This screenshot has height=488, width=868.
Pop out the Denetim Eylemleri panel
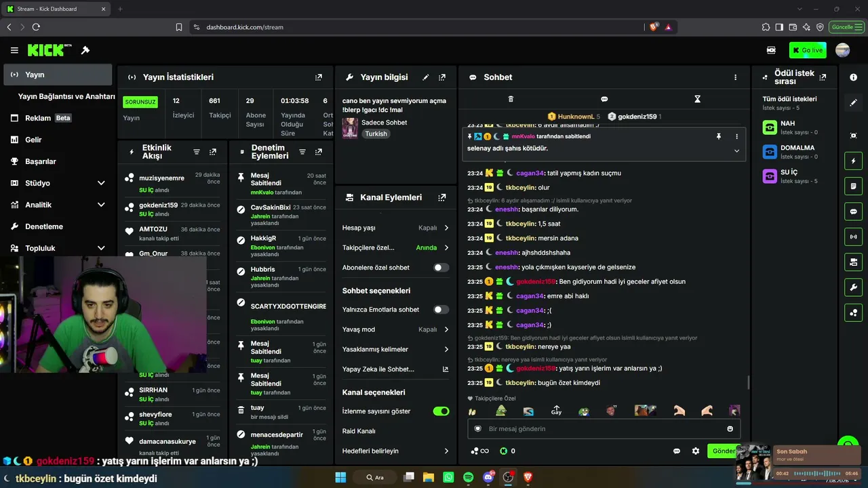click(x=319, y=152)
